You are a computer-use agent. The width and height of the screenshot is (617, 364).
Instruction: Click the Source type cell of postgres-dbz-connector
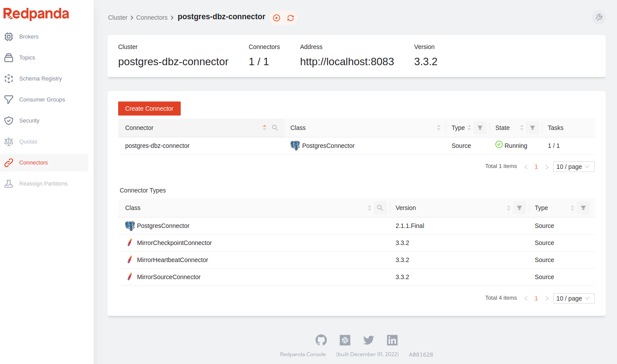(x=461, y=146)
